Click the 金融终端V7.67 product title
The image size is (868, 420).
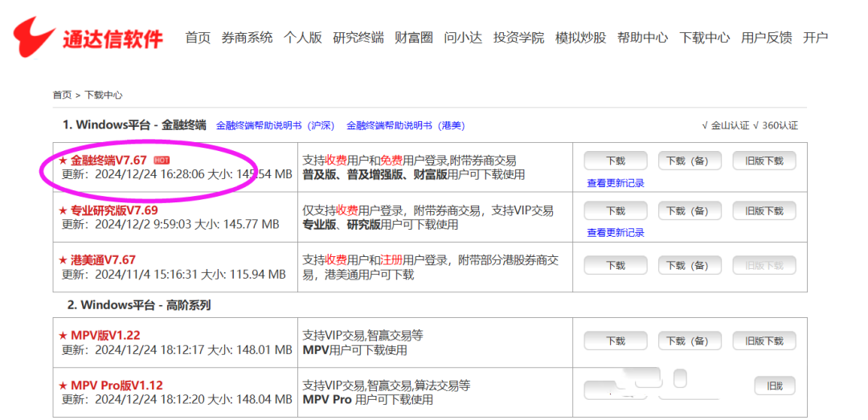[108, 161]
